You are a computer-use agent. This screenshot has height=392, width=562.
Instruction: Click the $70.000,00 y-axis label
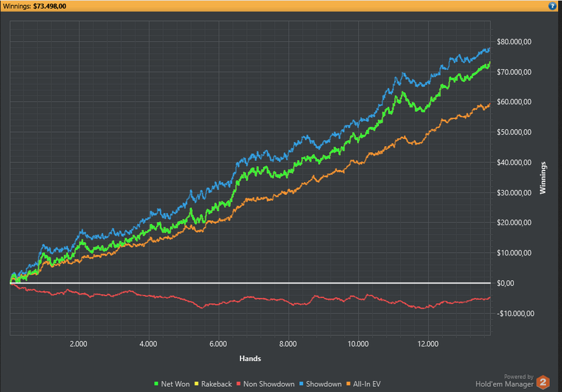pos(514,72)
